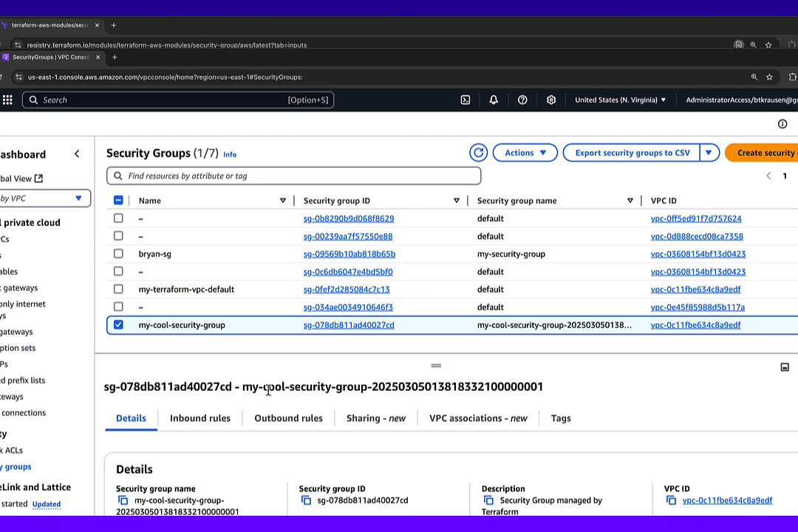
Task: Refresh the security groups list
Action: [x=478, y=153]
